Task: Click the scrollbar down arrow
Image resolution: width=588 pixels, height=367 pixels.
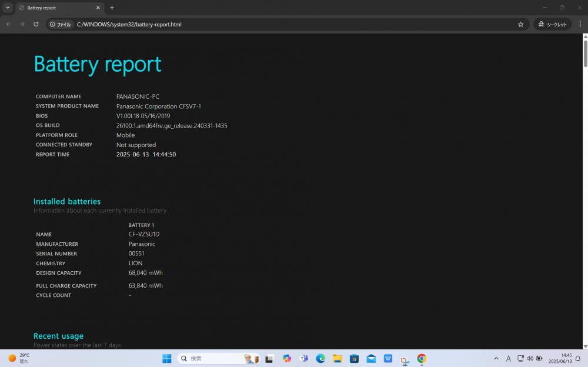Action: [x=585, y=346]
